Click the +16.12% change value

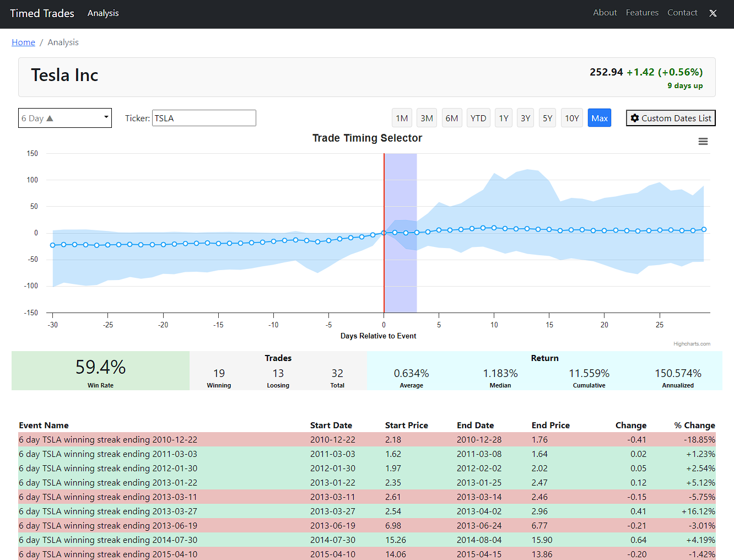[698, 511]
